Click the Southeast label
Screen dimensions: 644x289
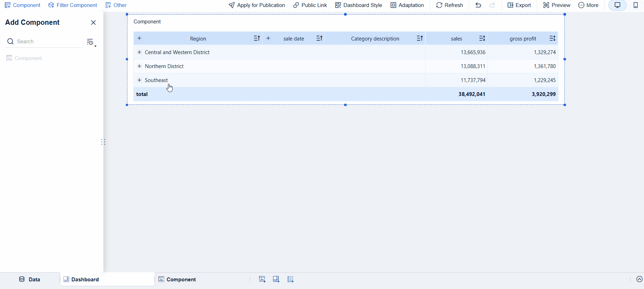click(156, 80)
